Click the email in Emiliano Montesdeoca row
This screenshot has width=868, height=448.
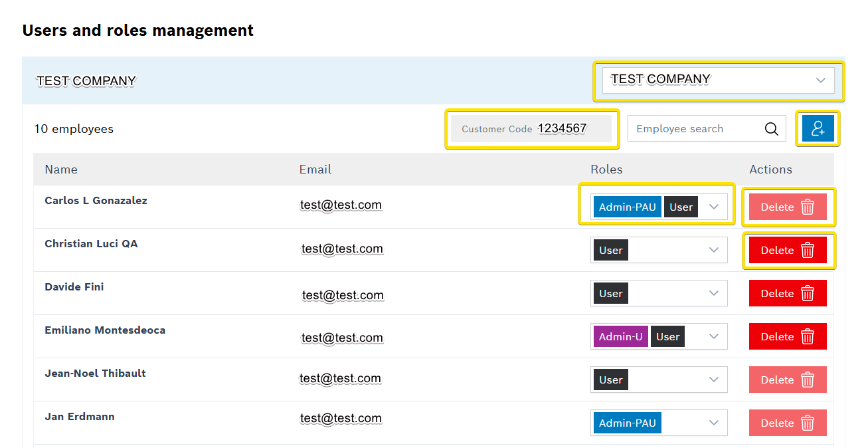[x=342, y=338]
